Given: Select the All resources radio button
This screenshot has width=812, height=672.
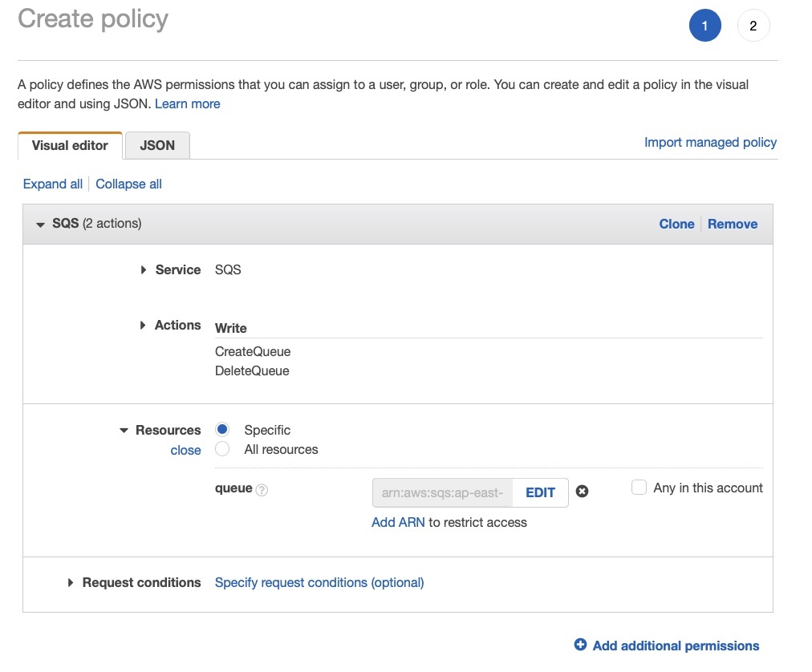Looking at the screenshot, I should click(223, 449).
